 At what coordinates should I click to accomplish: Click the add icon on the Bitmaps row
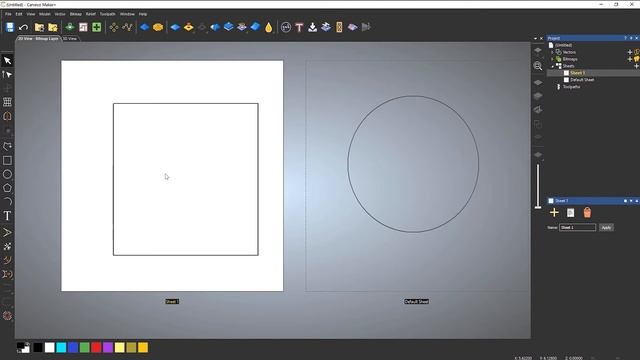click(x=630, y=59)
